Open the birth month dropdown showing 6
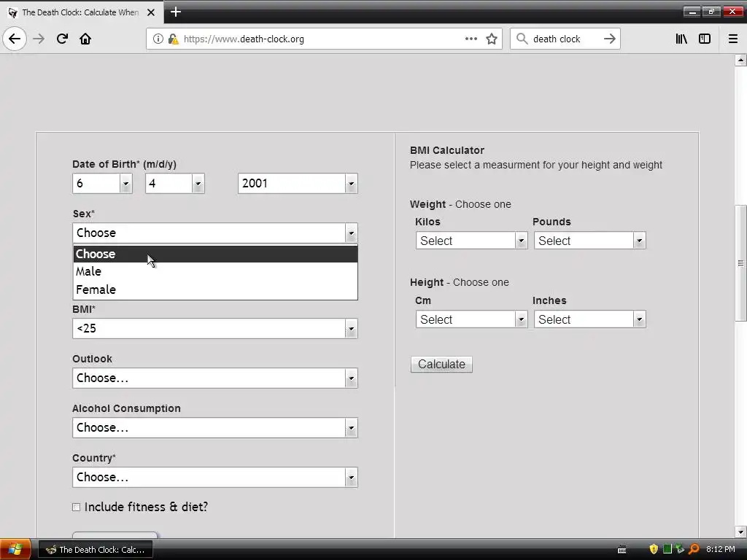Screen dimensions: 747x560 (102, 183)
